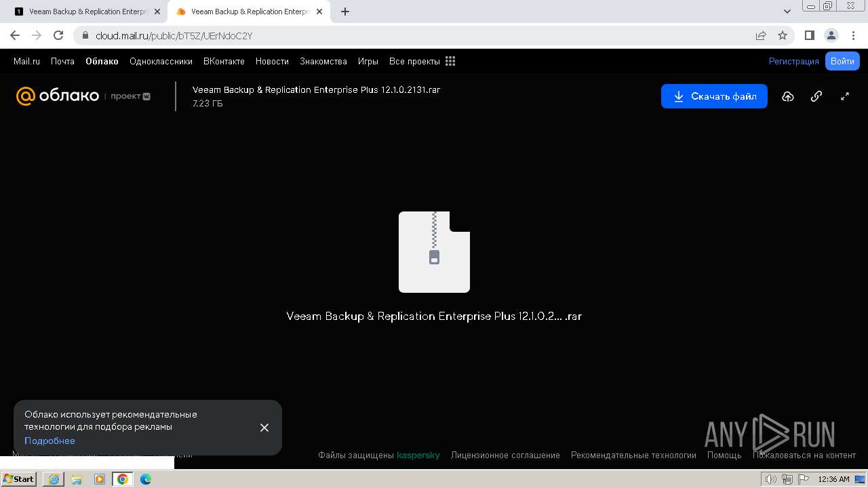Viewport: 868px width, 488px height.
Task: Close the ad technology notice popup
Action: tap(264, 428)
